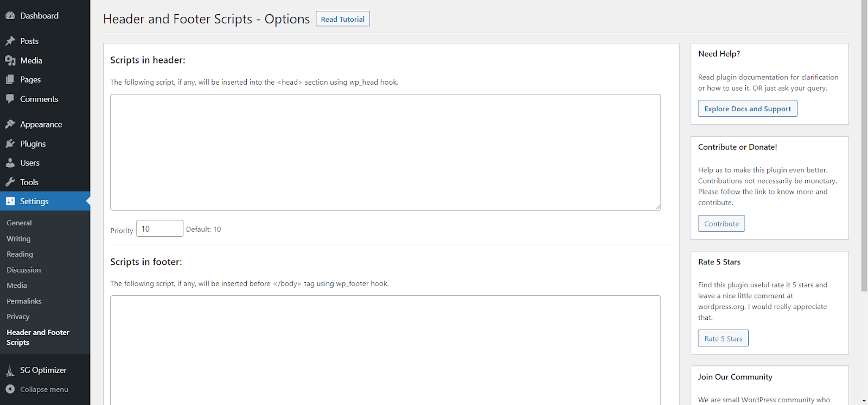
Task: Click the header Priority number field
Action: [x=159, y=229]
